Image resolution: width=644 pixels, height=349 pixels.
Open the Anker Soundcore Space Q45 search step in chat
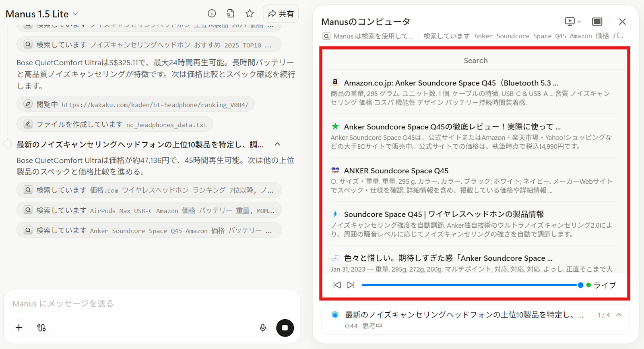[x=149, y=231]
